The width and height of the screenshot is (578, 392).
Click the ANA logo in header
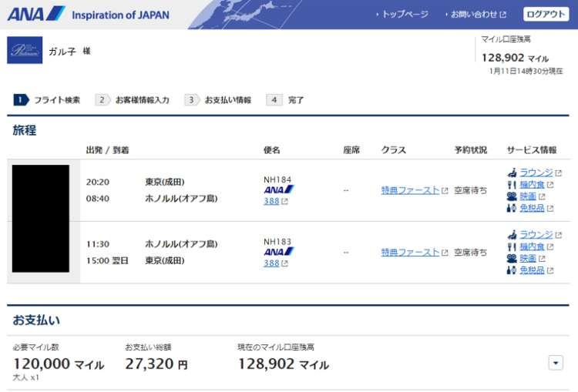click(36, 14)
